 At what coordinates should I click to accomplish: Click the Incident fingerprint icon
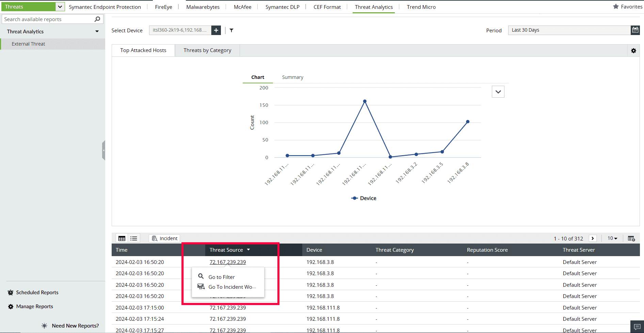155,238
